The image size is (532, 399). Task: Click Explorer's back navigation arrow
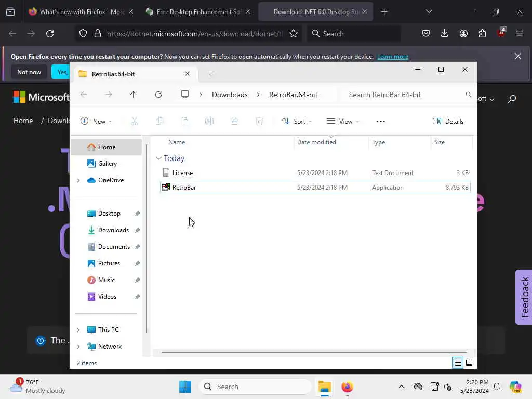84,95
